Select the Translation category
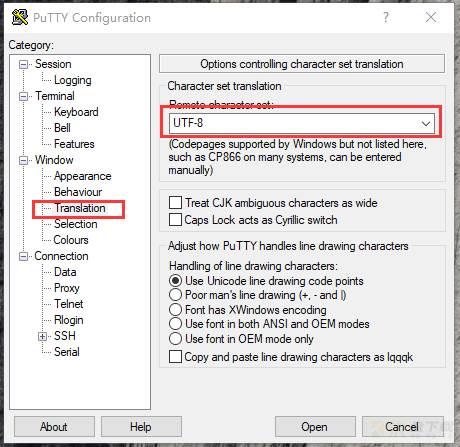This screenshot has height=447, width=460. 80,208
